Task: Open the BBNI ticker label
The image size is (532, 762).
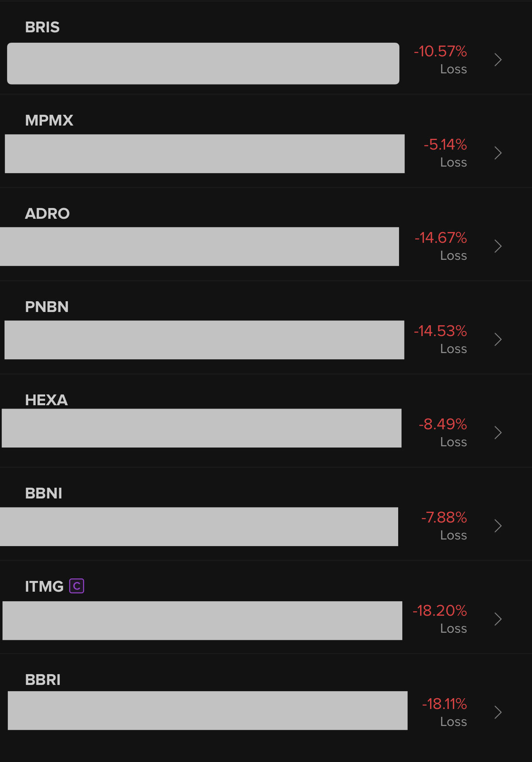Action: click(x=44, y=493)
